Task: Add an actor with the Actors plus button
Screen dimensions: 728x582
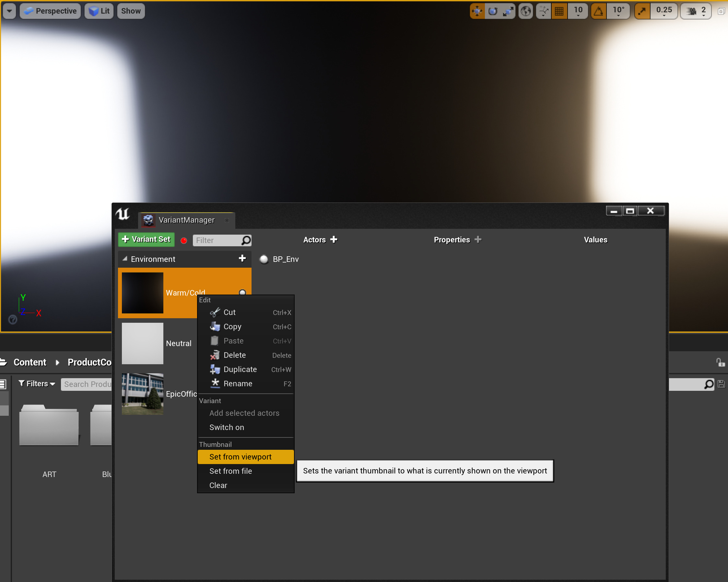Action: tap(334, 239)
